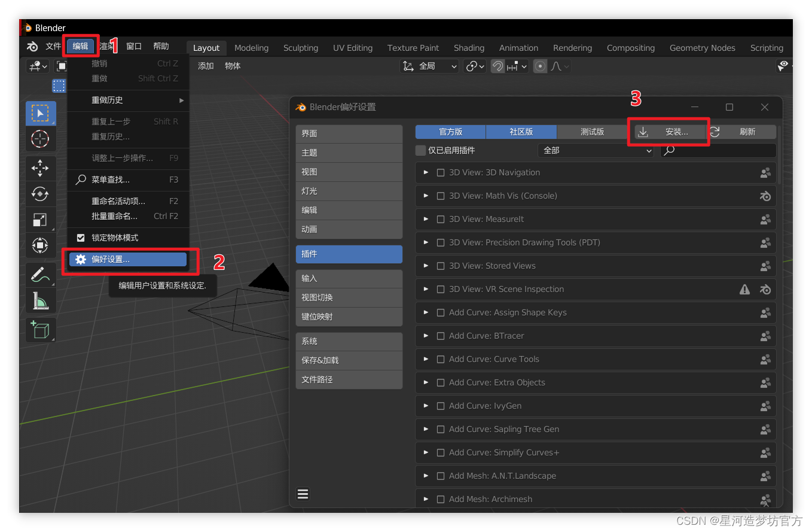Open the pivot point dropdown in header
Screen dimensions: 812x532
475,66
